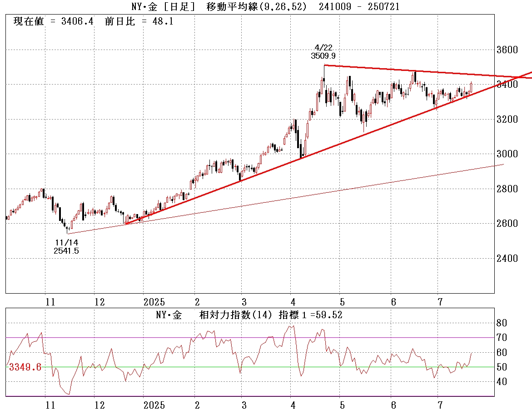Click the 80 level on the RSI axis
The width and height of the screenshot is (532, 410).
pos(502,323)
